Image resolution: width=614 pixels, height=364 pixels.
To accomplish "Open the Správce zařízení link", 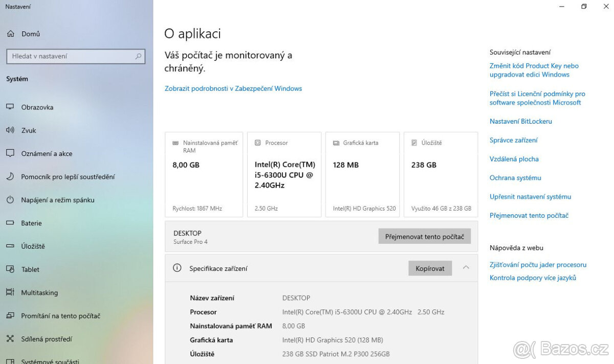I will 514,140.
